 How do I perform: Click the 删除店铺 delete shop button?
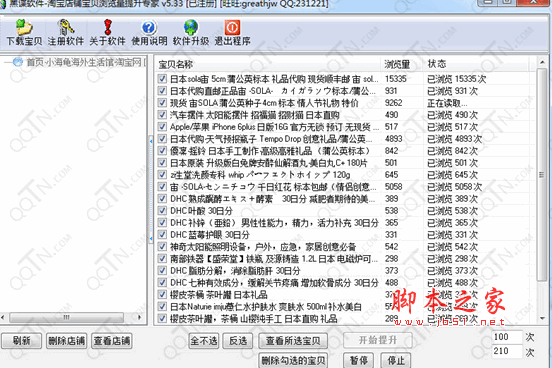coord(67,341)
